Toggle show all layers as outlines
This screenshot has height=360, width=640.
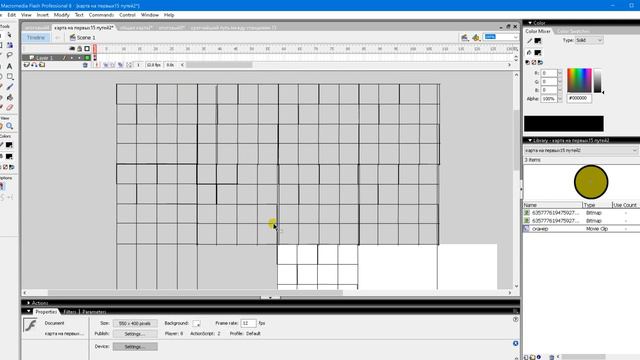tap(87, 49)
